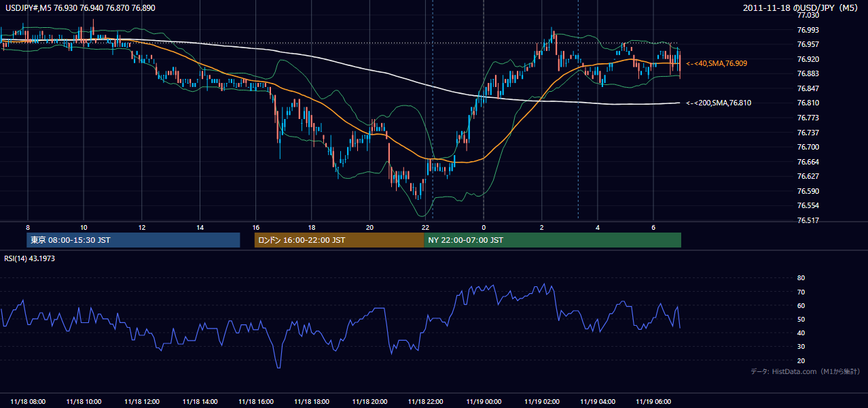Click RSI scale value 40
The image size is (868, 408).
[801, 333]
